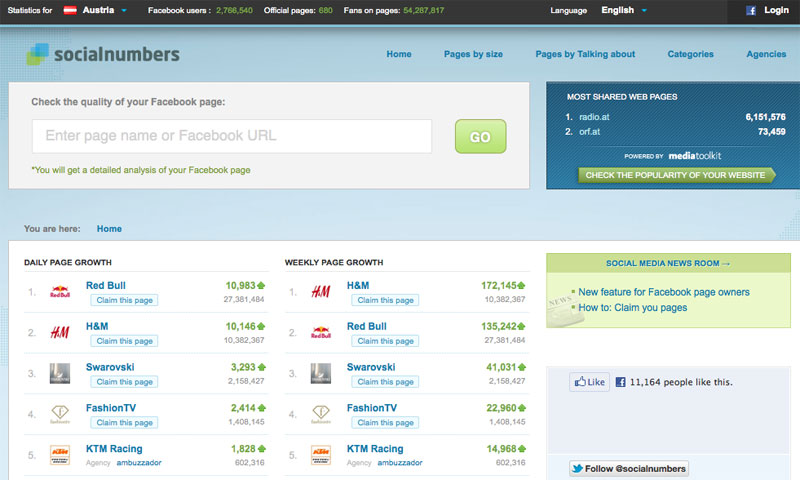Open the Agencies menu
The width and height of the screenshot is (800, 480).
pos(766,54)
